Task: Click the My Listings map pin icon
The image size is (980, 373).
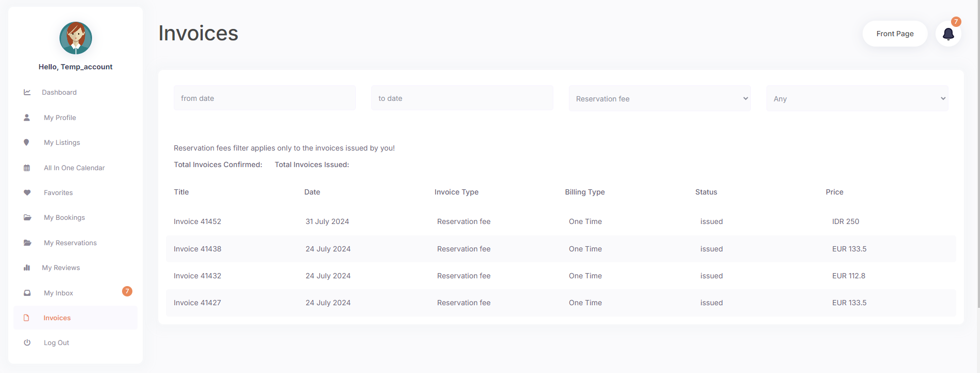Action: [27, 142]
